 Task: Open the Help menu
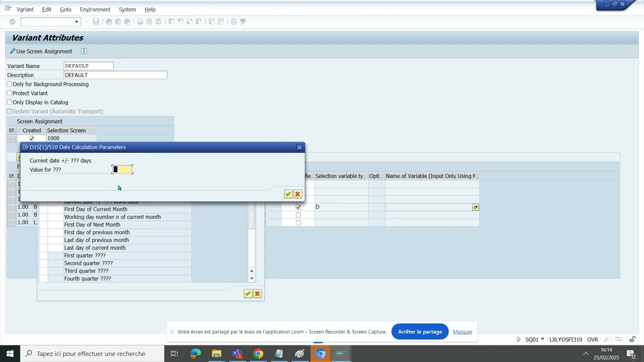click(x=150, y=9)
